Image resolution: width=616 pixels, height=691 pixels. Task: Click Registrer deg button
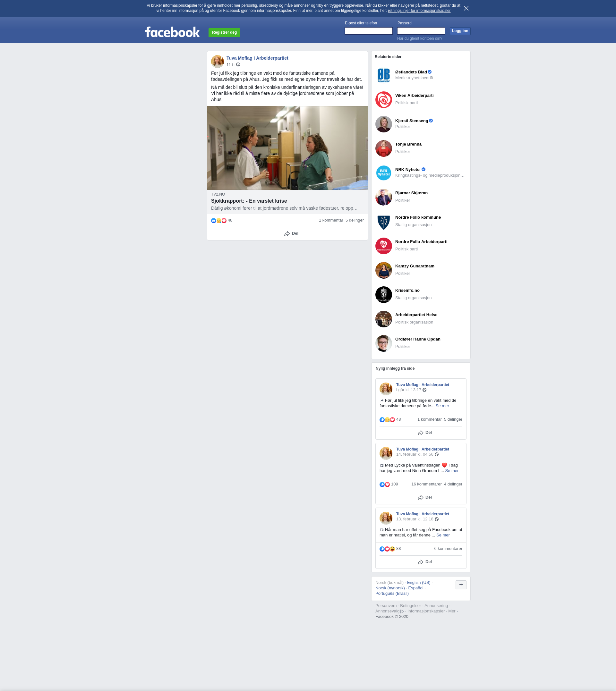coord(224,32)
